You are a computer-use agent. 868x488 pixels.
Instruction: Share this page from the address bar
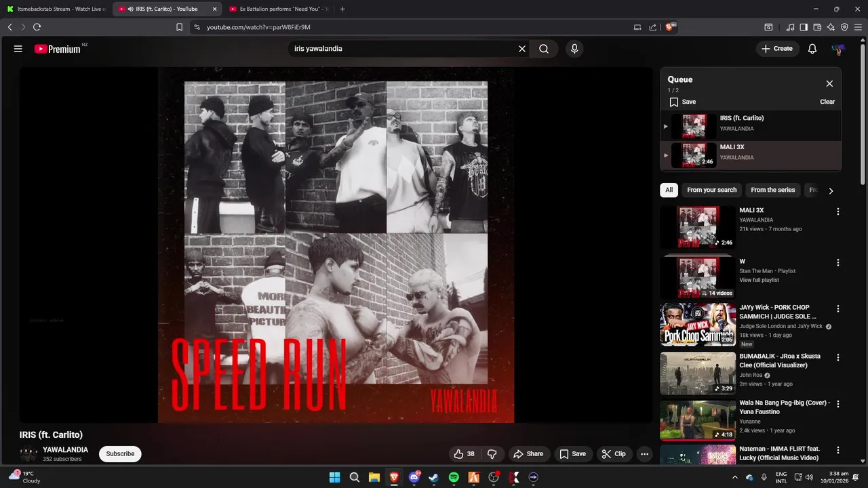[x=652, y=27]
